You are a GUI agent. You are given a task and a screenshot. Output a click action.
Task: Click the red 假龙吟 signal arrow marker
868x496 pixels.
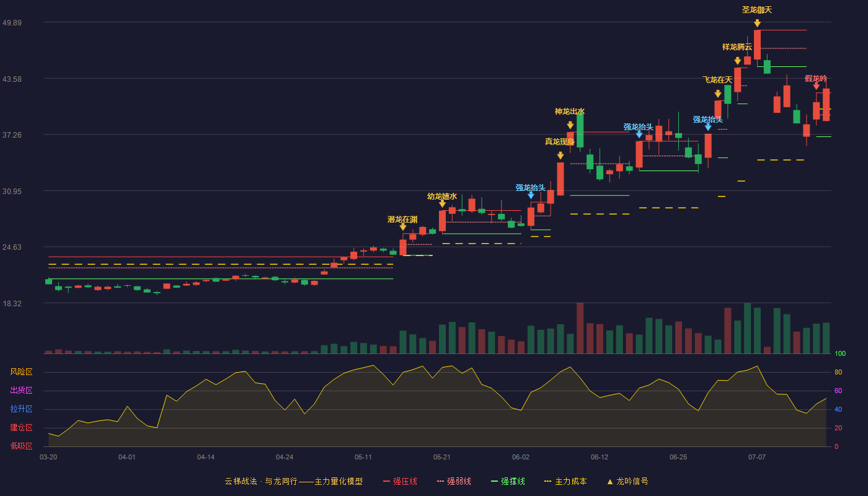pos(817,86)
